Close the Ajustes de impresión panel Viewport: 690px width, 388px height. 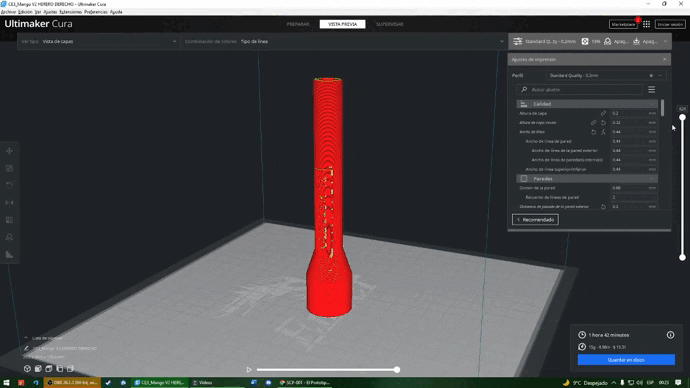tap(664, 59)
